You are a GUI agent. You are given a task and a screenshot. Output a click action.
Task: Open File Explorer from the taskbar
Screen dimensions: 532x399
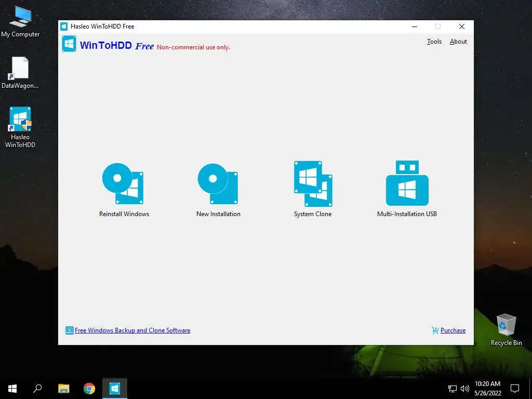pos(63,389)
